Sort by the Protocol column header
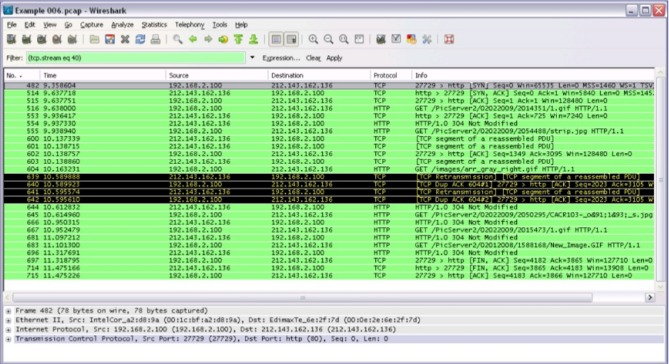The height and width of the screenshot is (364, 669). (391, 75)
